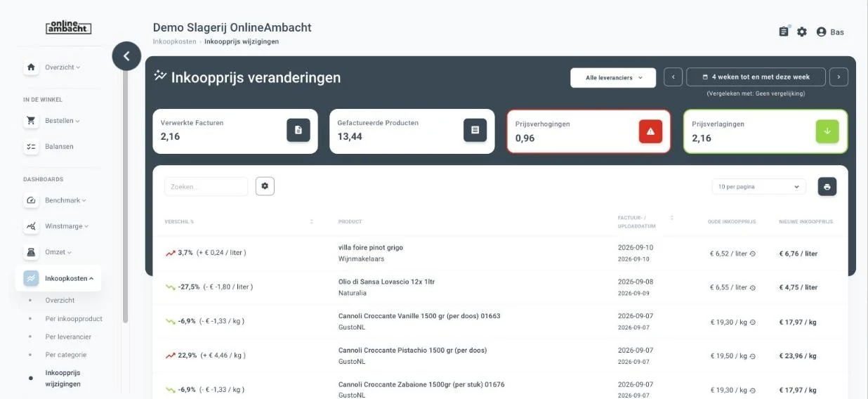Screen dimensions: 868x399
Task: Expand the Benchmark sidebar menu
Action: click(65, 200)
